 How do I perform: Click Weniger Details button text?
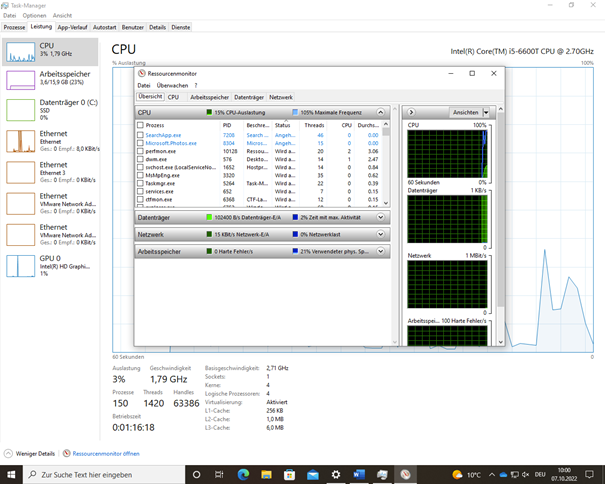coord(35,454)
